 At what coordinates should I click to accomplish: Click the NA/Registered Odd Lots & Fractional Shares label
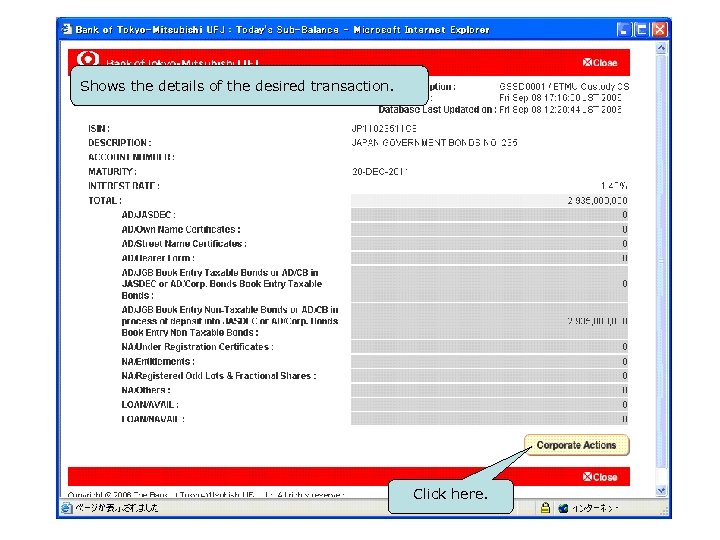(x=219, y=376)
